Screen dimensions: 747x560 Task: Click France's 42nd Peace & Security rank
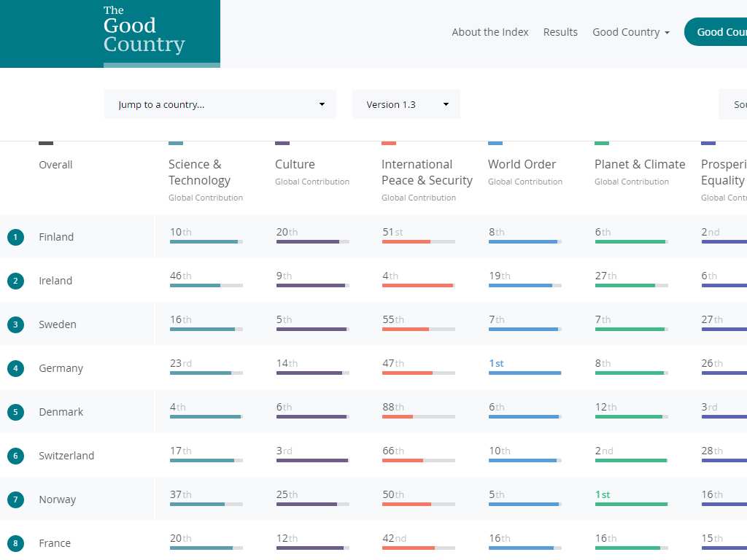tap(395, 539)
